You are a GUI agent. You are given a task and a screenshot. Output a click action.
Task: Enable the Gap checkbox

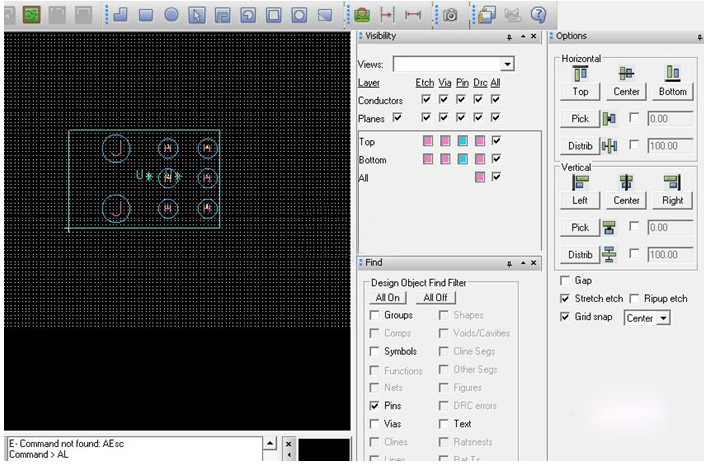[x=566, y=281]
